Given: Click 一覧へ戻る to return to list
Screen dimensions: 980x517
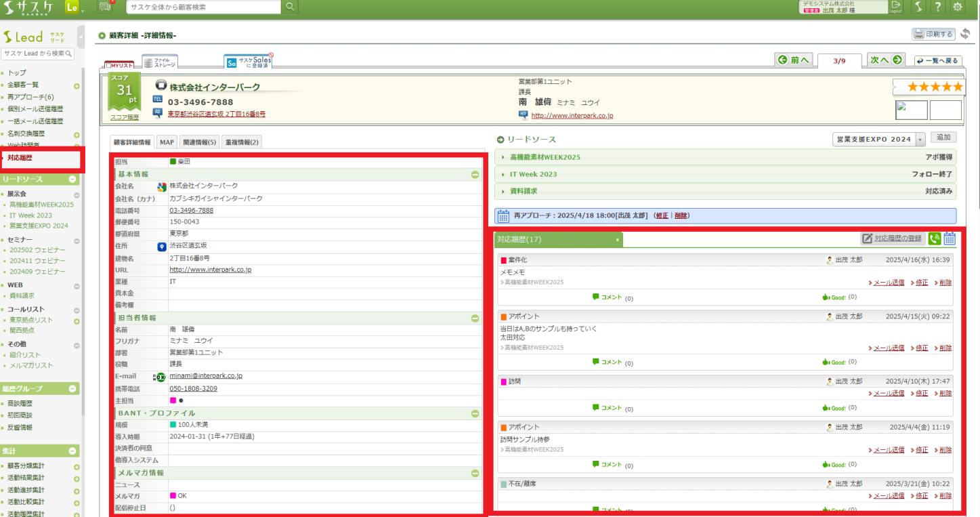Looking at the screenshot, I should [x=938, y=60].
